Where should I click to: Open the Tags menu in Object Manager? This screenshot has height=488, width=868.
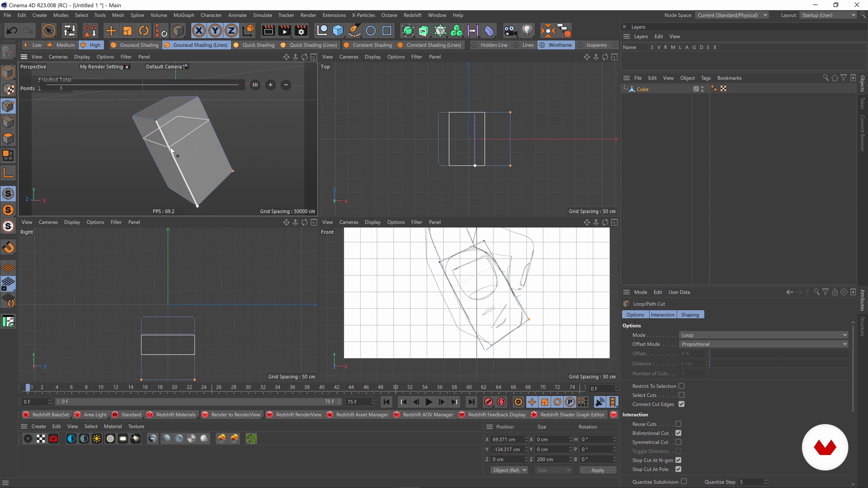click(x=705, y=78)
